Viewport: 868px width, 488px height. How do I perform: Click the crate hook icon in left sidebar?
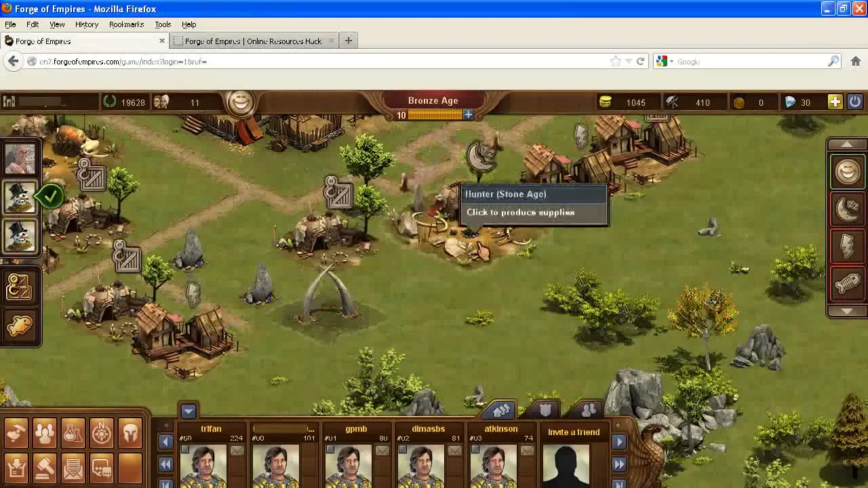(20, 287)
